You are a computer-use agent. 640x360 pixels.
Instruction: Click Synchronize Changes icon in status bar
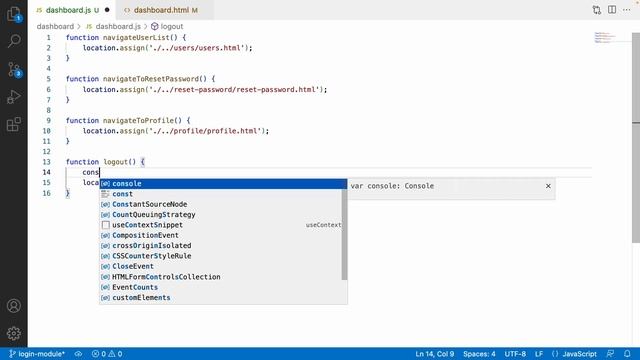[78, 354]
